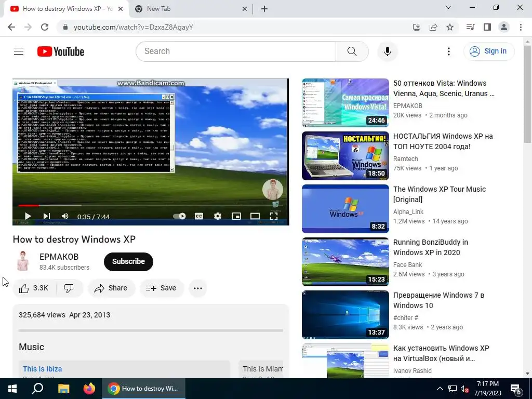532x399 pixels.
Task: Open 50 оттенков Vista video thumbnail
Action: point(345,103)
